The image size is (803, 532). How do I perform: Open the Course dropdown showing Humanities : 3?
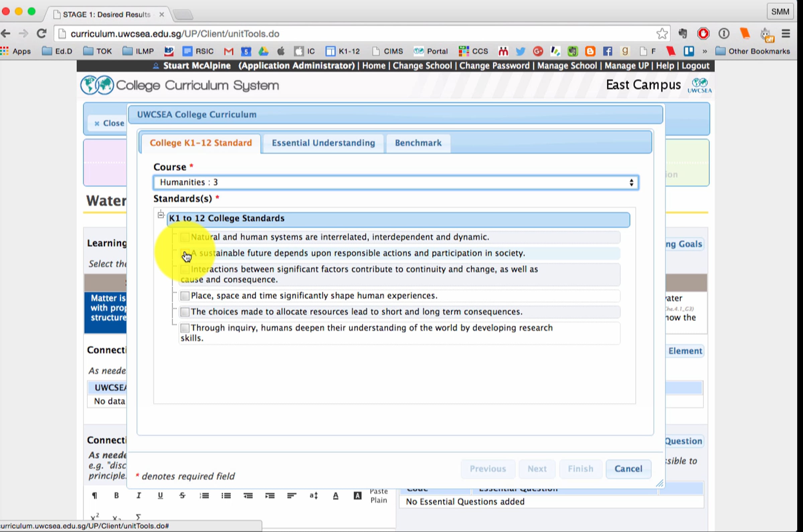[396, 183]
